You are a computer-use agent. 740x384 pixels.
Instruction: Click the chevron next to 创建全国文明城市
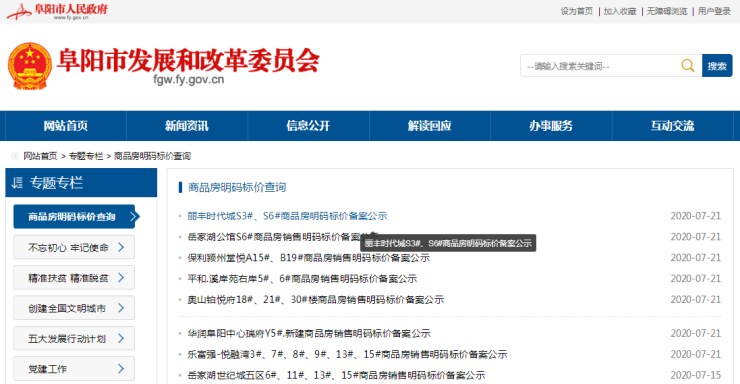coord(121,308)
